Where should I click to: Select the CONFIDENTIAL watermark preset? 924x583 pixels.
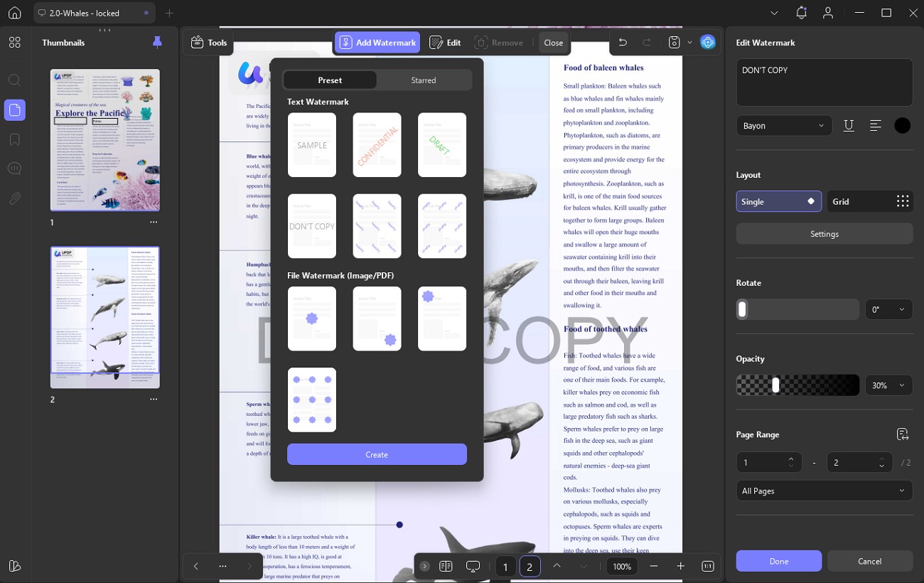(x=377, y=145)
